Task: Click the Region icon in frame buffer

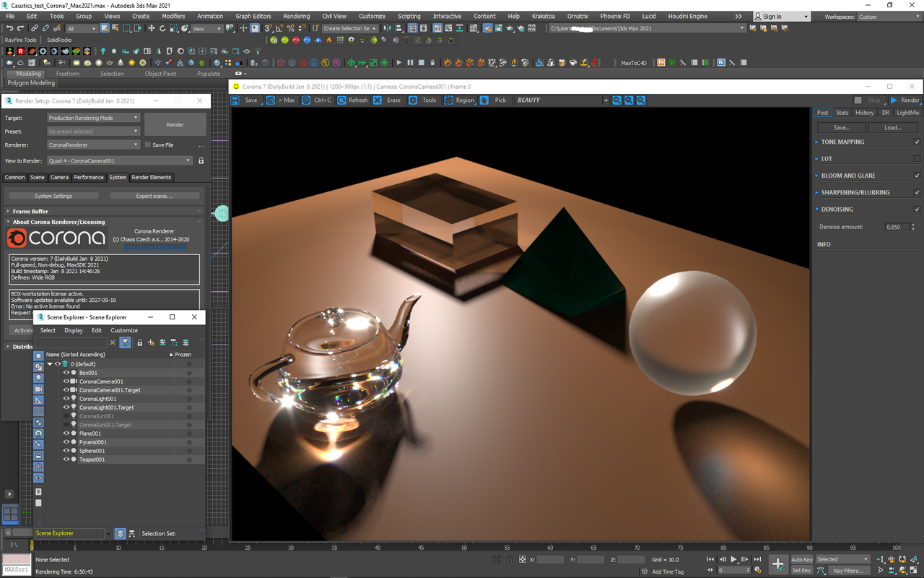Action: (448, 100)
